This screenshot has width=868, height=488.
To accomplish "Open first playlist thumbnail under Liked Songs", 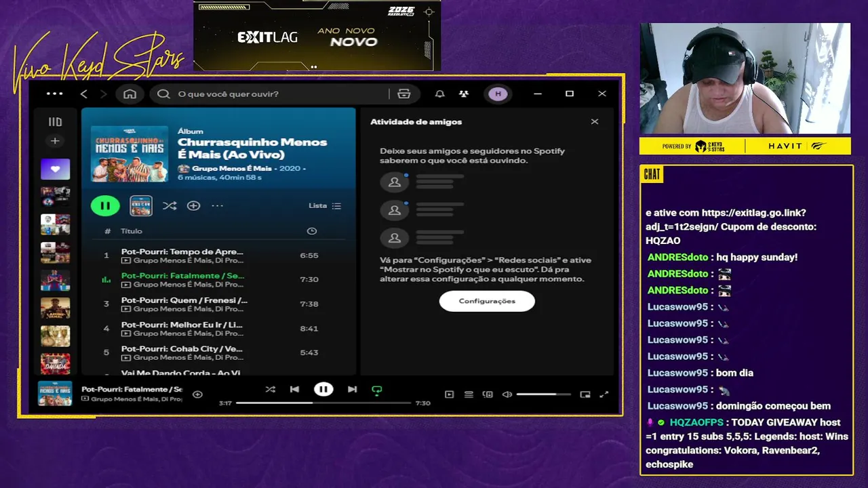I will tap(55, 197).
